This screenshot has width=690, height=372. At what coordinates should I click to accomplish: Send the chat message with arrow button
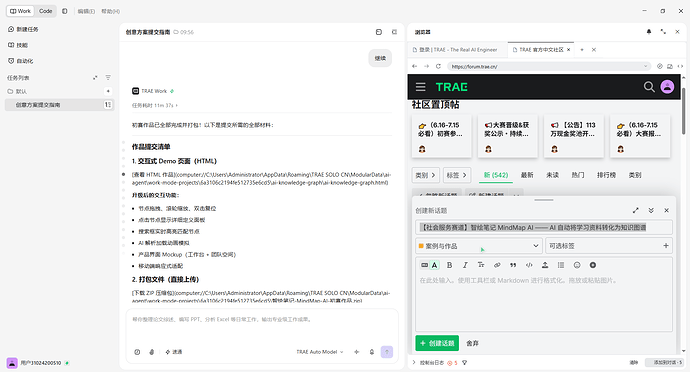pyautogui.click(x=387, y=352)
